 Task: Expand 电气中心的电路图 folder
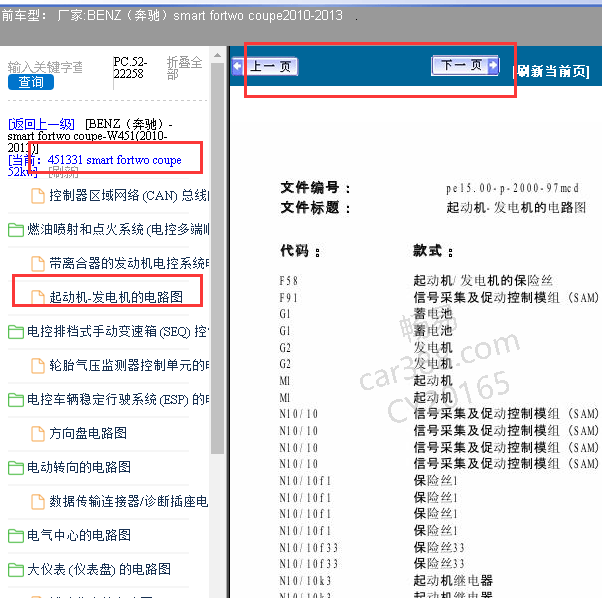[79, 535]
